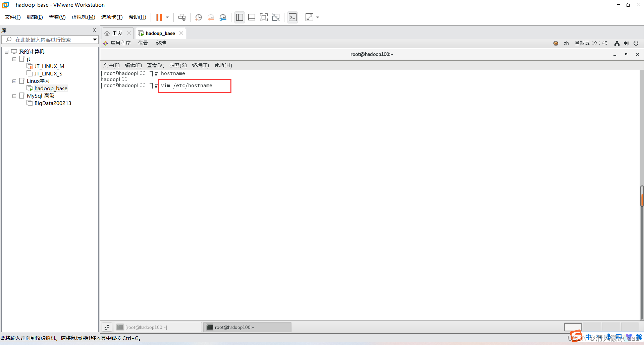644x345 pixels.
Task: Open the 选项卡(T) menu in VMware
Action: [112, 17]
